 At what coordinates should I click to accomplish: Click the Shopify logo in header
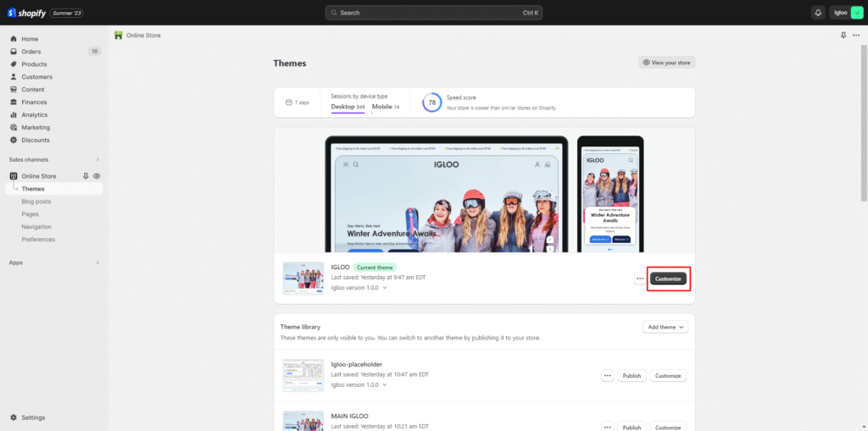[31, 13]
